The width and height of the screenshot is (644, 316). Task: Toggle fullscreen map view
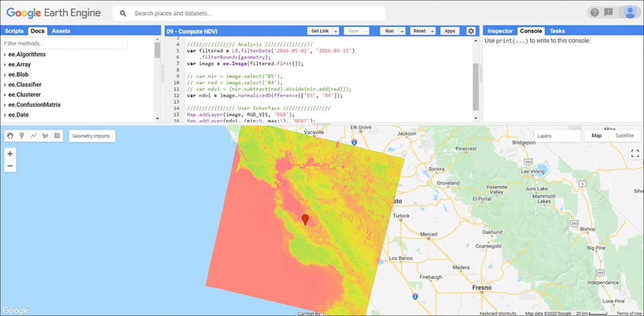coord(635,153)
